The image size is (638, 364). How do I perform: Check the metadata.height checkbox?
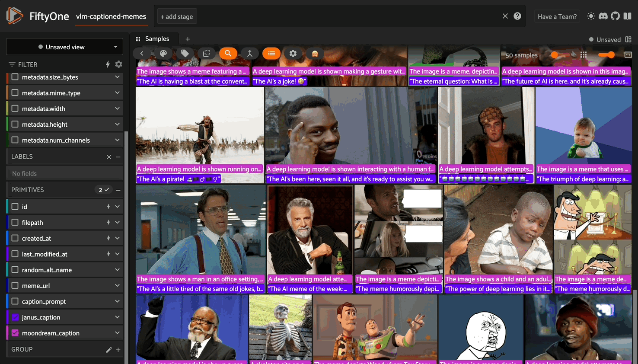tap(15, 124)
